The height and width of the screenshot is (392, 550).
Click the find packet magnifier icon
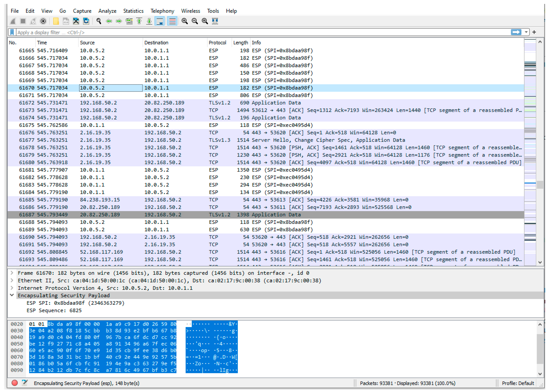pyautogui.click(x=99, y=21)
